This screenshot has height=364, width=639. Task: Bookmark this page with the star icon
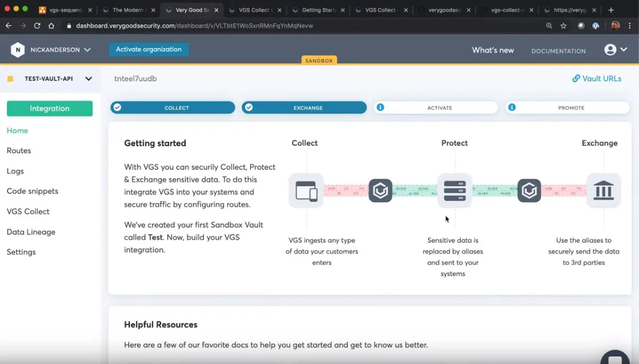click(564, 26)
